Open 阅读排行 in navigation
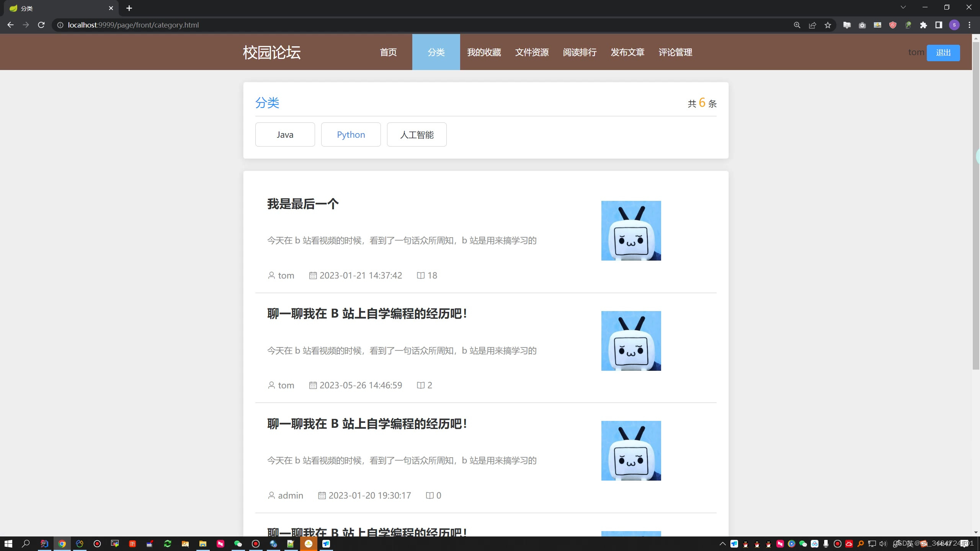 (x=580, y=52)
